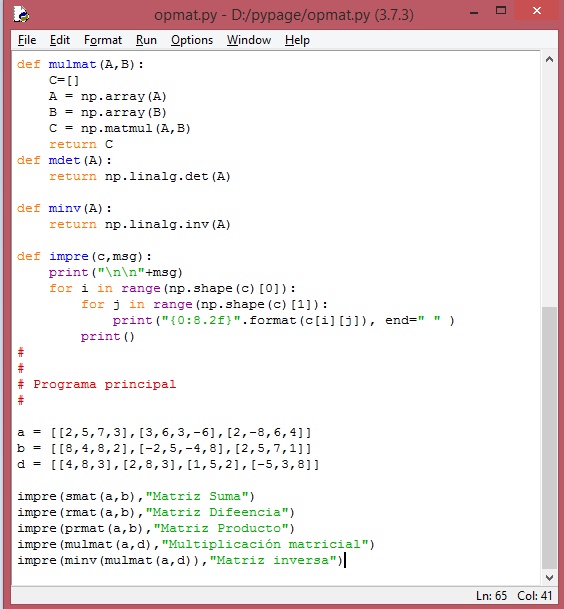
Task: Place cursor at 'return np.linalg.inv(A)' line
Action: [140, 224]
